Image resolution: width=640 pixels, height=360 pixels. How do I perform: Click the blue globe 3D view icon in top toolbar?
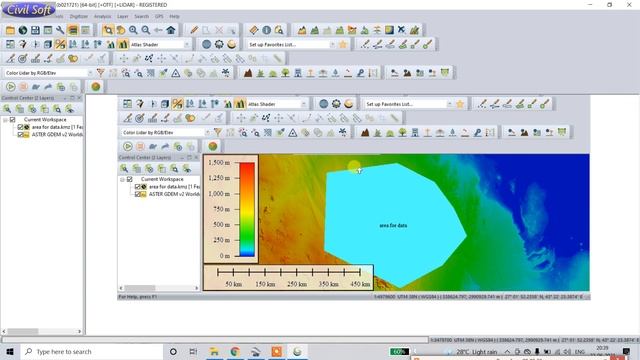[x=207, y=44]
